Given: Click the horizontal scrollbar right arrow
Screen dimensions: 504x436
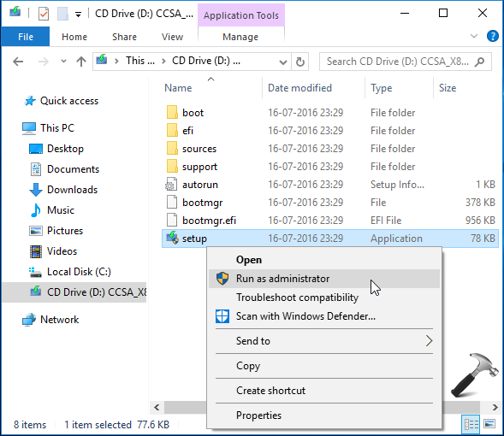Looking at the screenshot, I should click(x=495, y=408).
